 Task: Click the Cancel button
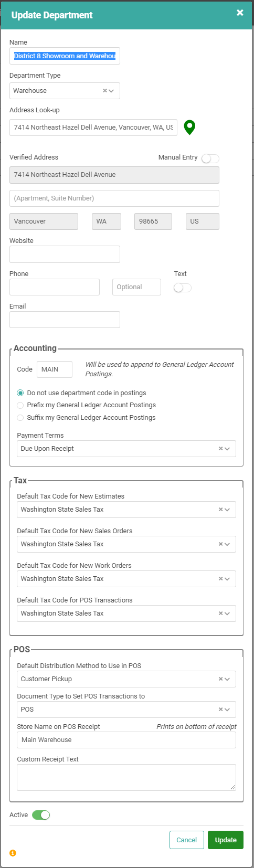pos(186,840)
